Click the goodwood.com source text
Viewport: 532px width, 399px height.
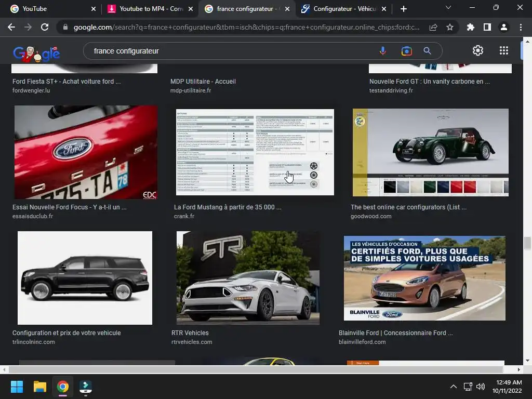(371, 216)
